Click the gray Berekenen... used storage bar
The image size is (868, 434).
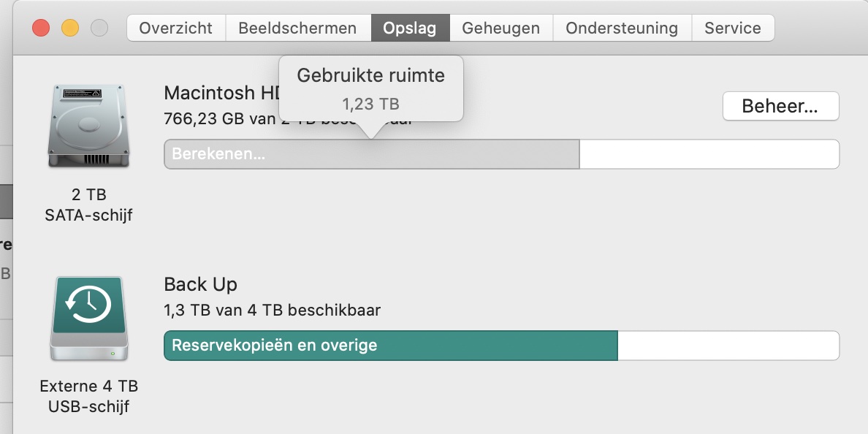click(371, 154)
